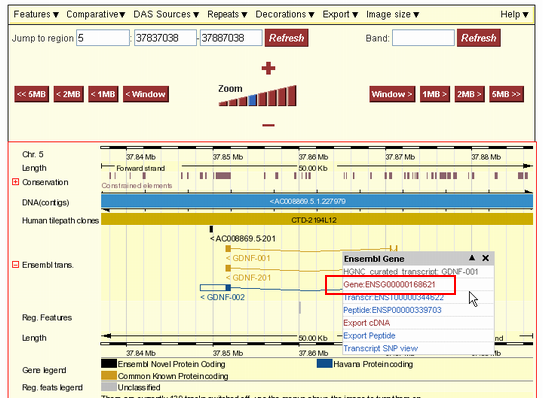The height and width of the screenshot is (398, 543).
Task: Click the Band input field
Action: (423, 38)
